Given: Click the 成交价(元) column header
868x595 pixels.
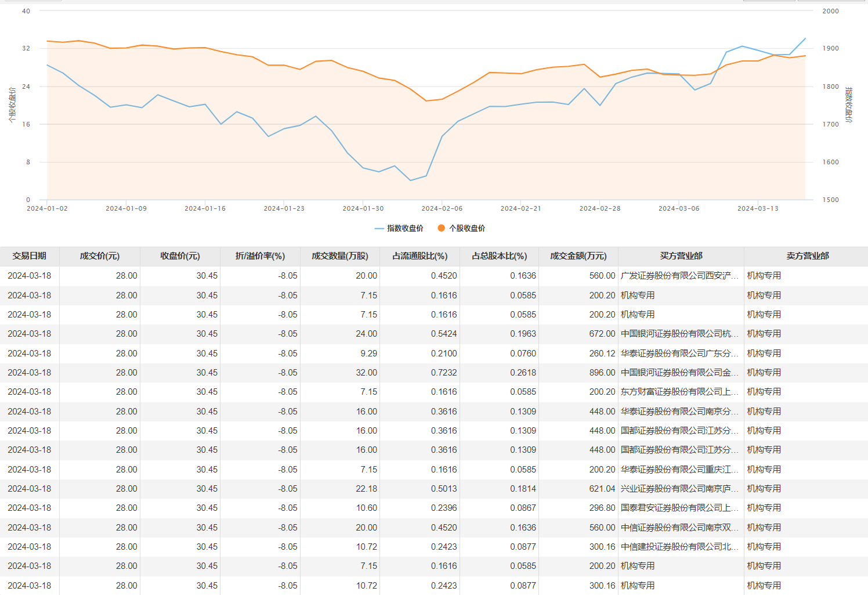Looking at the screenshot, I should tap(99, 256).
